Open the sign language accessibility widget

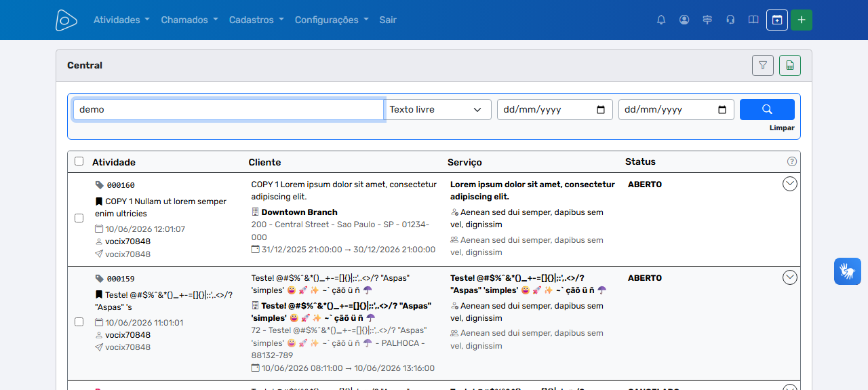(848, 271)
